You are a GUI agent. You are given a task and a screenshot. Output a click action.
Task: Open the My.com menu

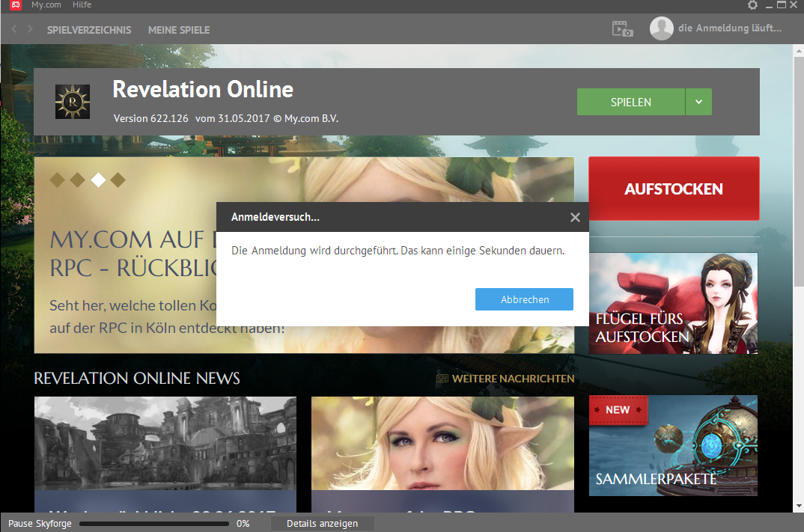point(46,4)
